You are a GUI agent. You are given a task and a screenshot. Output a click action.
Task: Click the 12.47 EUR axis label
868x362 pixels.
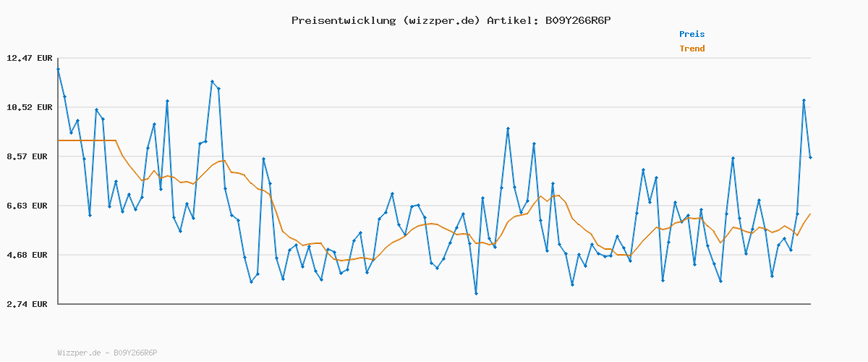29,58
